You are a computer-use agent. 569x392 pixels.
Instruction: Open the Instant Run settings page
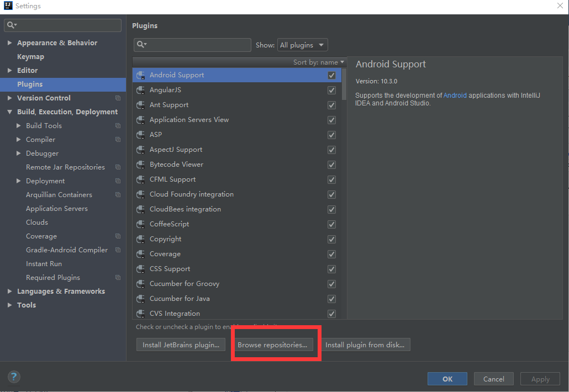pyautogui.click(x=44, y=263)
